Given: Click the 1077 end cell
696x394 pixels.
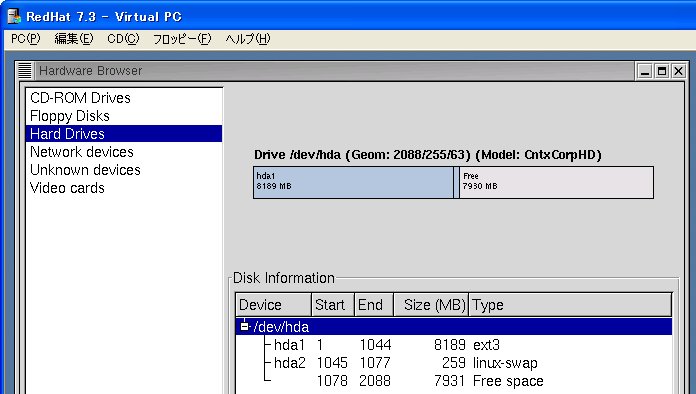Looking at the screenshot, I should tap(376, 363).
